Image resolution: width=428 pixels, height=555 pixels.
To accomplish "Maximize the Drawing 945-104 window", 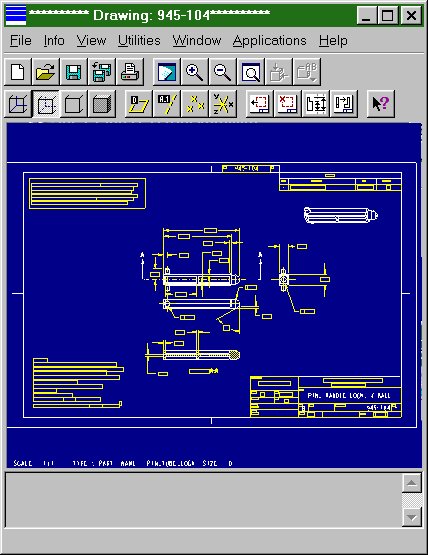I will coord(388,15).
